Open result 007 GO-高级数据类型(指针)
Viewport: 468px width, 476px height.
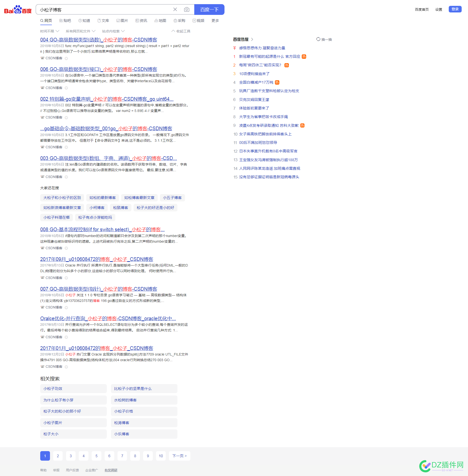[x=98, y=289]
